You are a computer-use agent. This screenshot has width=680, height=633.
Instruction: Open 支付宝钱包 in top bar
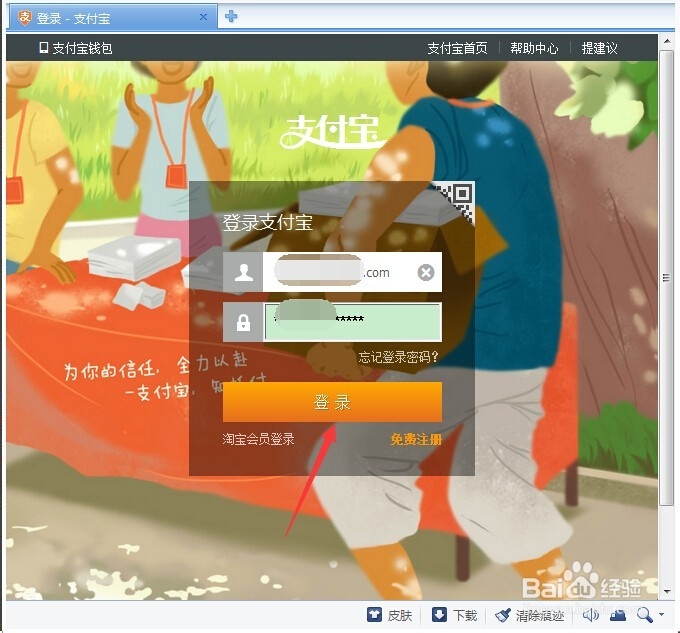75,48
